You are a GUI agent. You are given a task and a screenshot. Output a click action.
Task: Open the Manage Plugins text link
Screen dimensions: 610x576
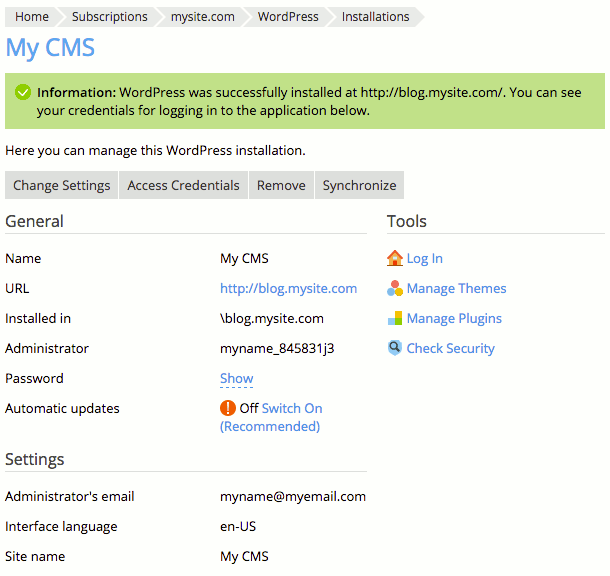454,318
